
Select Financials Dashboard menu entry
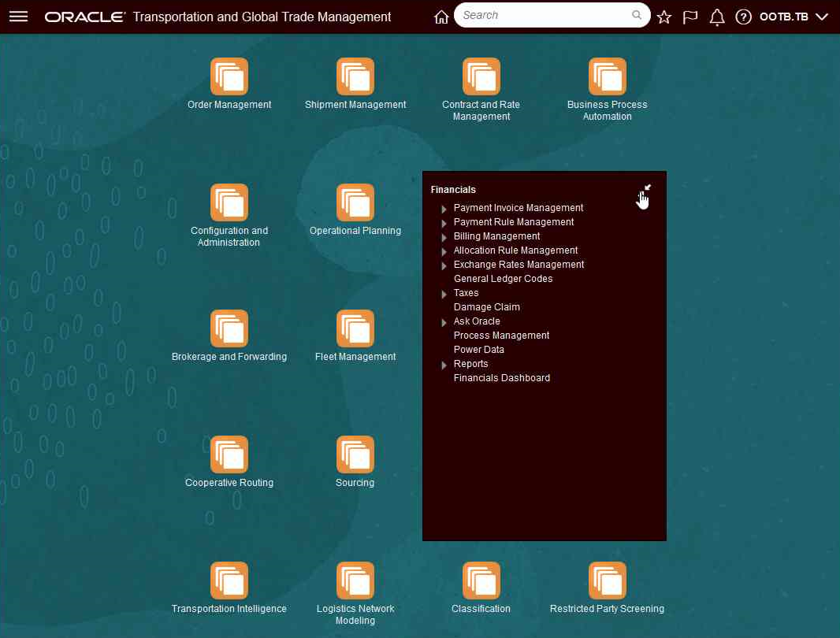tap(501, 377)
